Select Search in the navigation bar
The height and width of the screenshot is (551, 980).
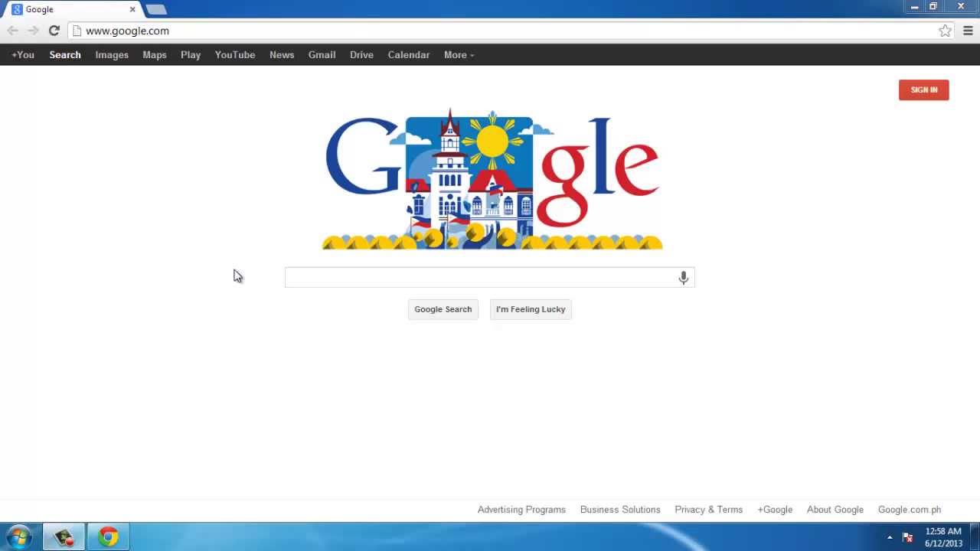(65, 54)
